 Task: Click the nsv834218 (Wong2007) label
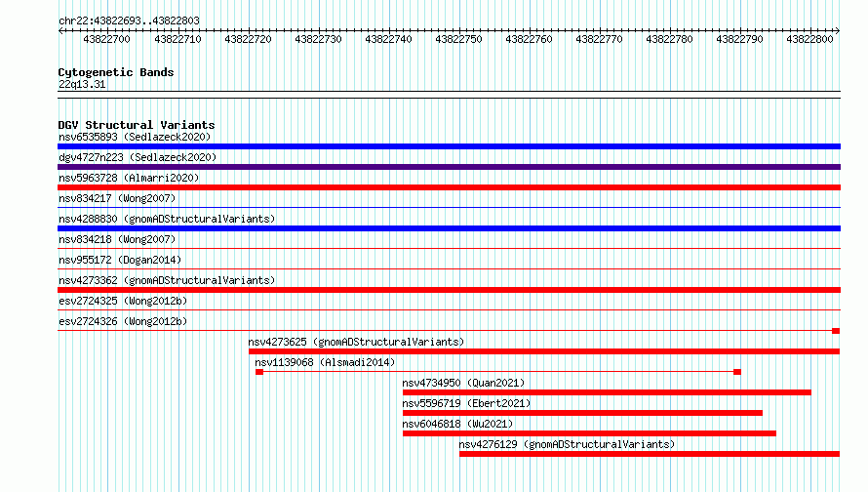click(x=117, y=239)
